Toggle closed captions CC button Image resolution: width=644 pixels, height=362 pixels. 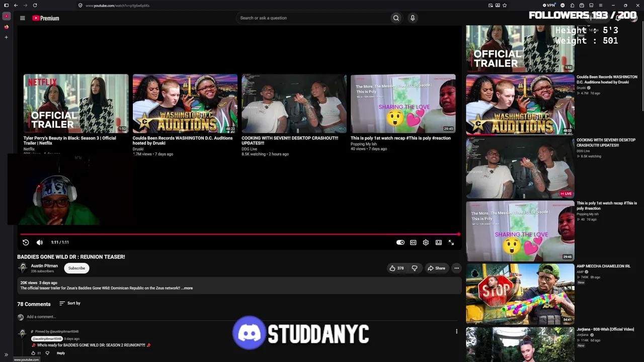coord(413,242)
